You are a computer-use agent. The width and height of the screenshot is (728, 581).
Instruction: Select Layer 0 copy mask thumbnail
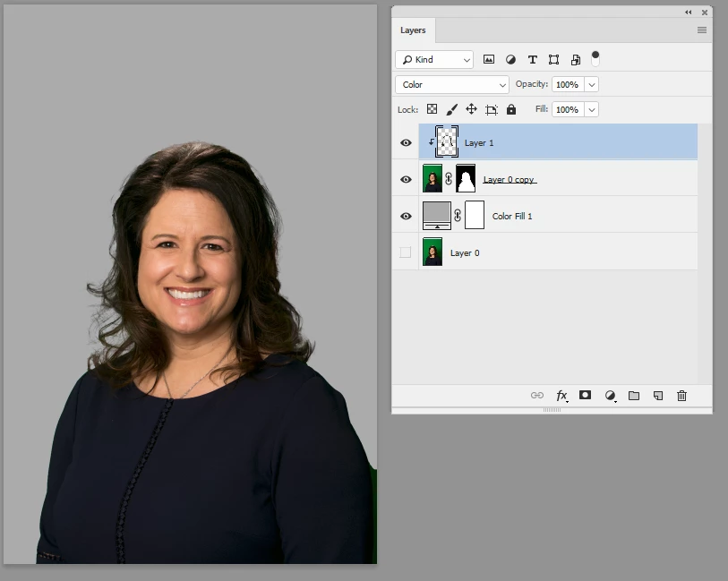pos(466,178)
